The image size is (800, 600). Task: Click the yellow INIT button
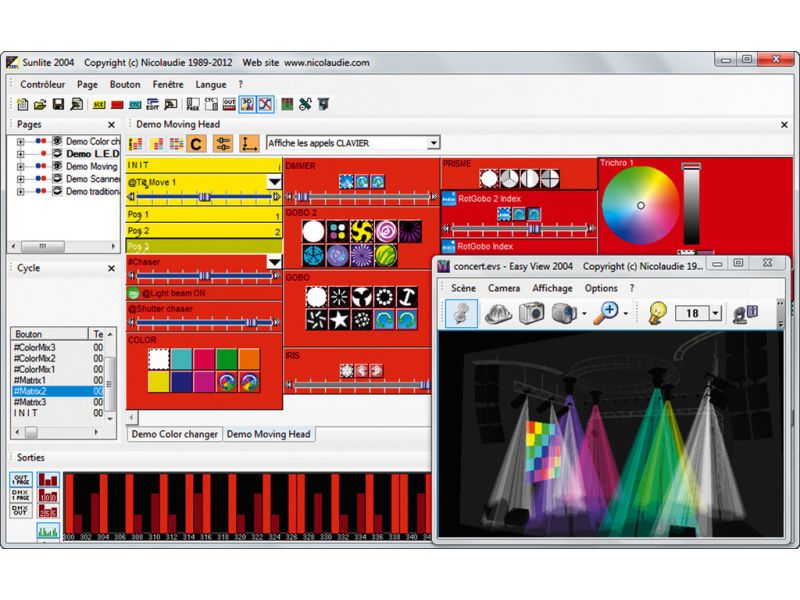point(204,165)
